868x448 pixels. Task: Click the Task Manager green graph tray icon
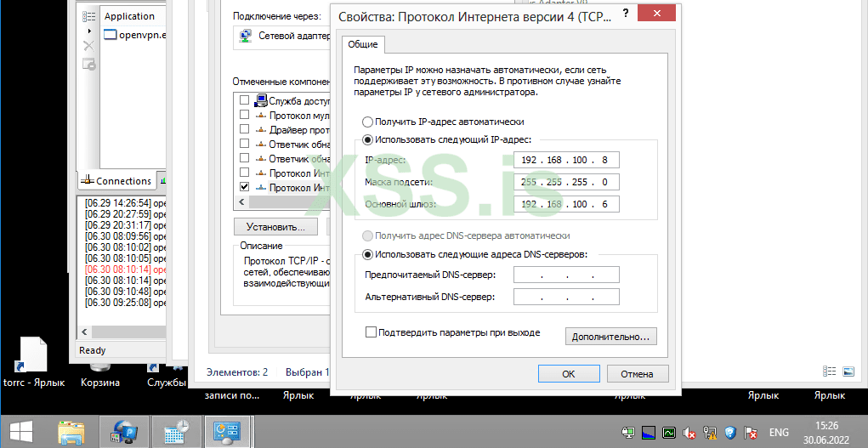click(669, 433)
